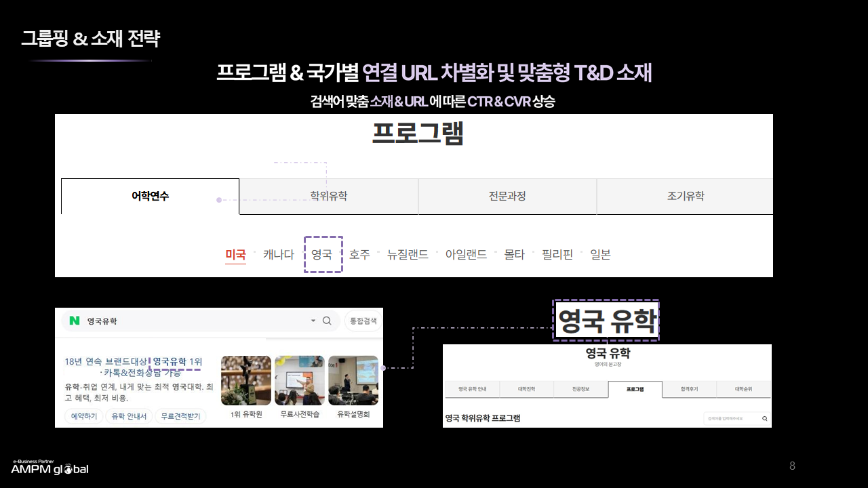Expand the Naver search suggestions dropdown arrow
868x488 pixels.
(313, 321)
